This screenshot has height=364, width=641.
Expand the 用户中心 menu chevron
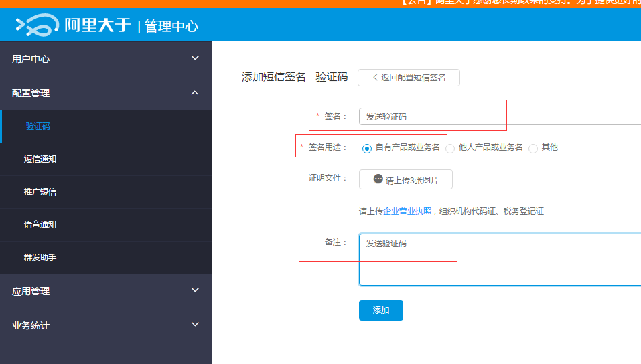(x=195, y=58)
